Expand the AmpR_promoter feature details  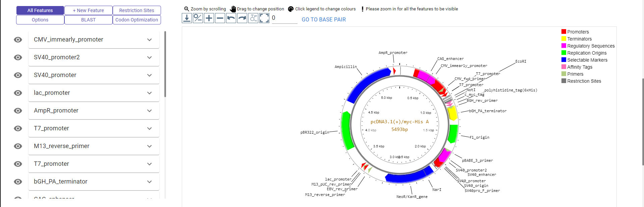[x=149, y=111]
